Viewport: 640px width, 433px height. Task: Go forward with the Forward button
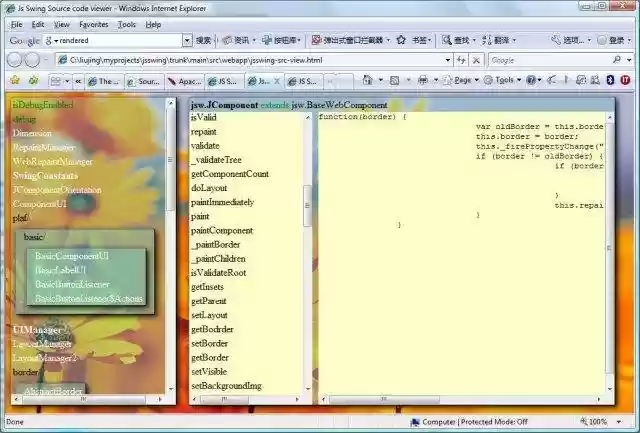click(x=33, y=60)
